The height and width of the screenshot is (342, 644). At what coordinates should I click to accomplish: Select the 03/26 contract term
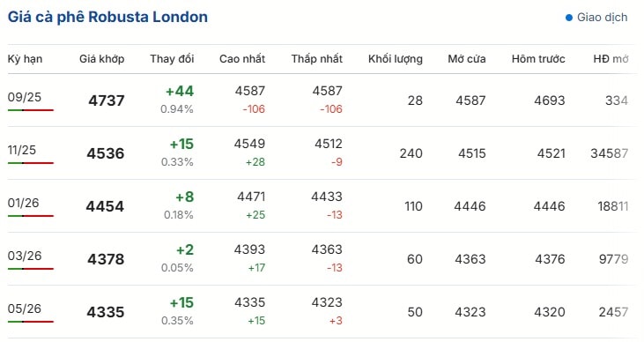pos(25,256)
